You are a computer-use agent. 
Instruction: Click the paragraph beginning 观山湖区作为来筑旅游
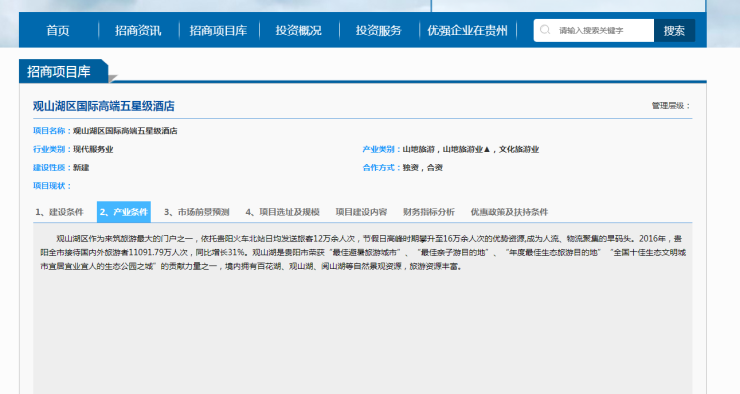pyautogui.click(x=362, y=252)
